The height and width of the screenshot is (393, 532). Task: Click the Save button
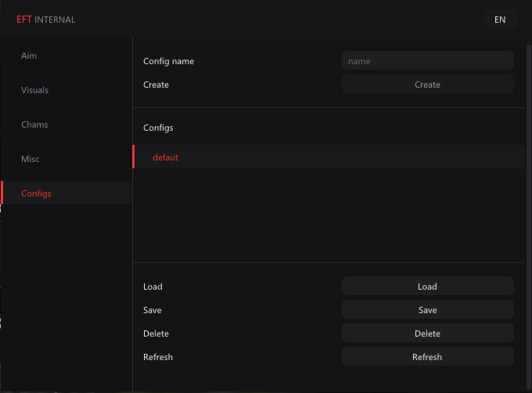(x=427, y=309)
